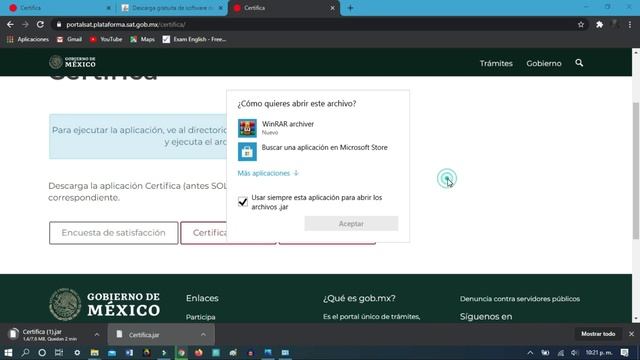Screen dimensions: 640x360
Task: Show hidden tray icons chevron
Action: (x=530, y=353)
